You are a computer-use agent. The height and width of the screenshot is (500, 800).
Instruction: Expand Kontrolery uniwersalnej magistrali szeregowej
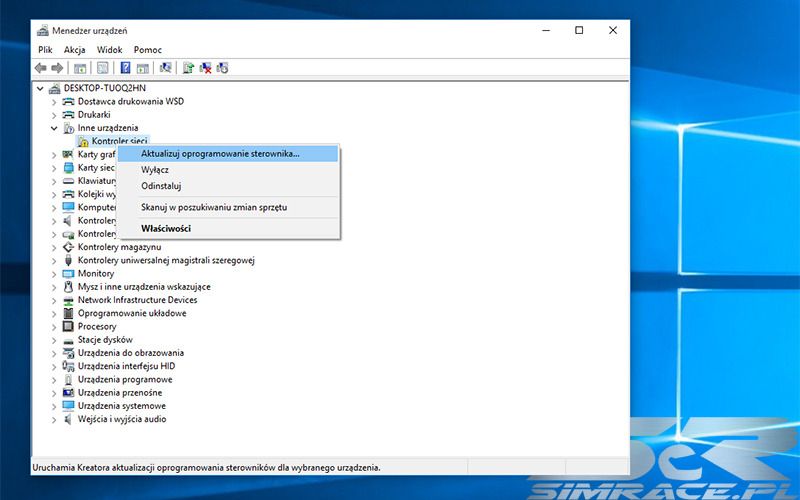tap(54, 260)
